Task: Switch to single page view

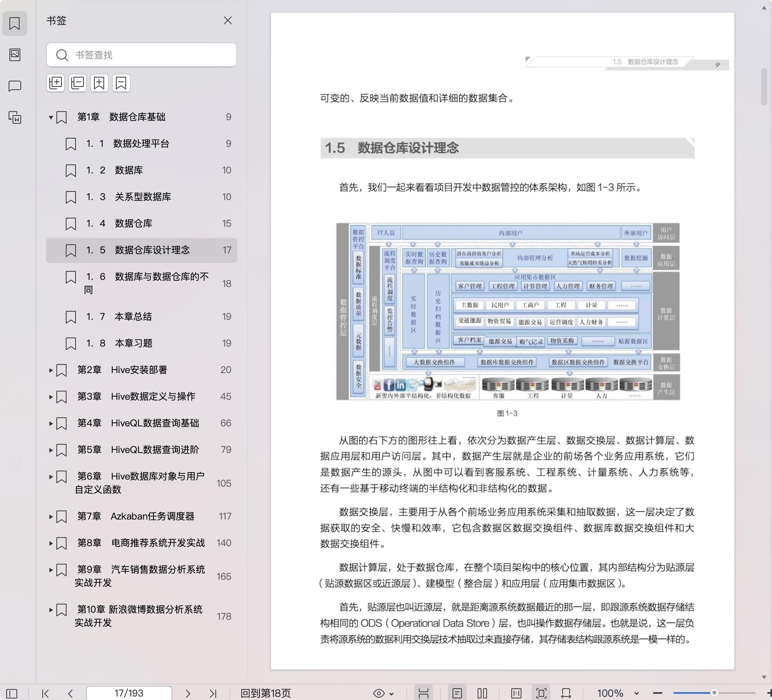Action: pos(457,693)
